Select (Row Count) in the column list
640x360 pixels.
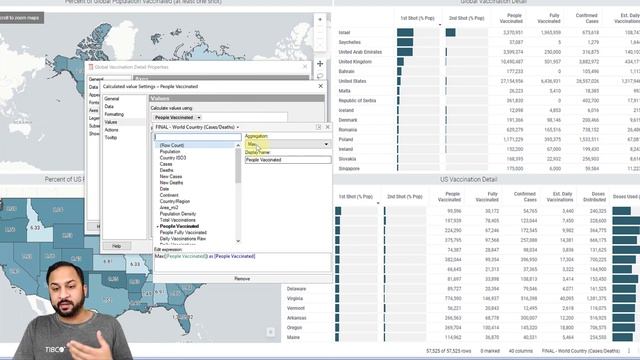[x=172, y=145]
